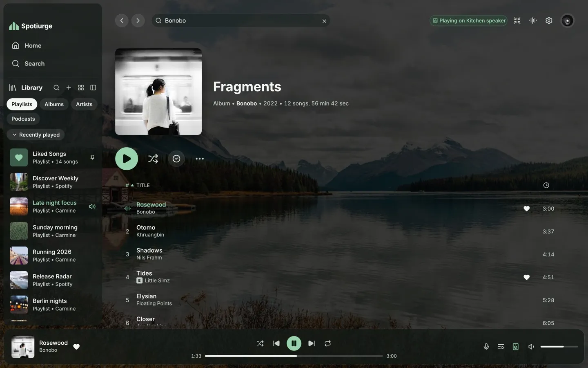588x368 pixels.
Task: Unpin Liked Songs pin icon
Action: click(x=92, y=157)
